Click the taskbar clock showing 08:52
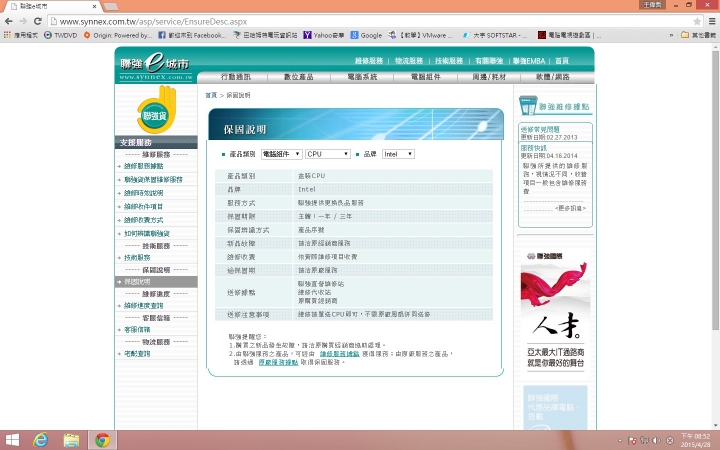Image resolution: width=720 pixels, height=450 pixels. coord(695,440)
